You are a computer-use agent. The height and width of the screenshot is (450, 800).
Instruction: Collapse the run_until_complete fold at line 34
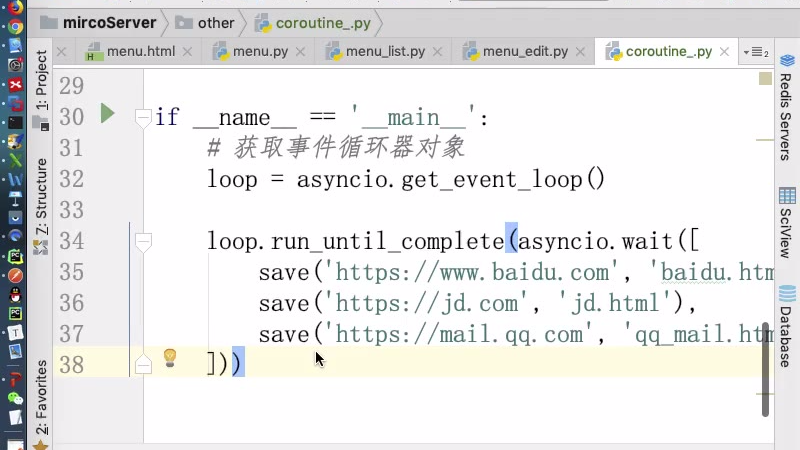coord(143,241)
